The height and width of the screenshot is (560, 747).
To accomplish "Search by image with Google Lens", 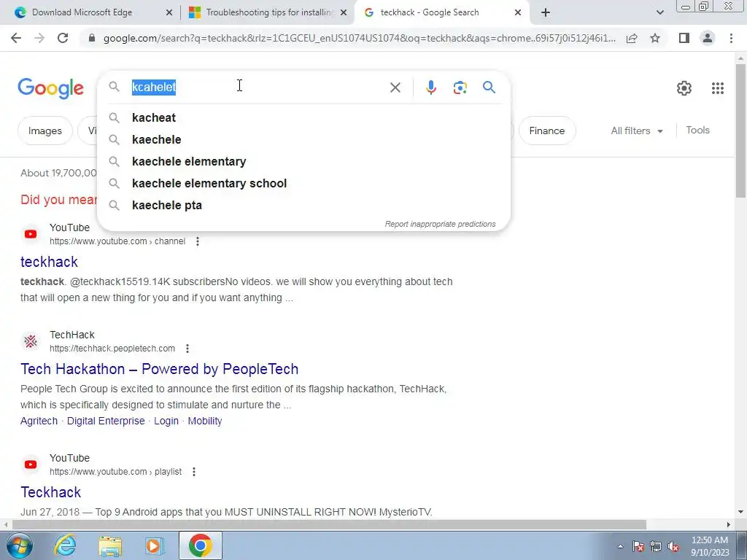I will (x=460, y=87).
